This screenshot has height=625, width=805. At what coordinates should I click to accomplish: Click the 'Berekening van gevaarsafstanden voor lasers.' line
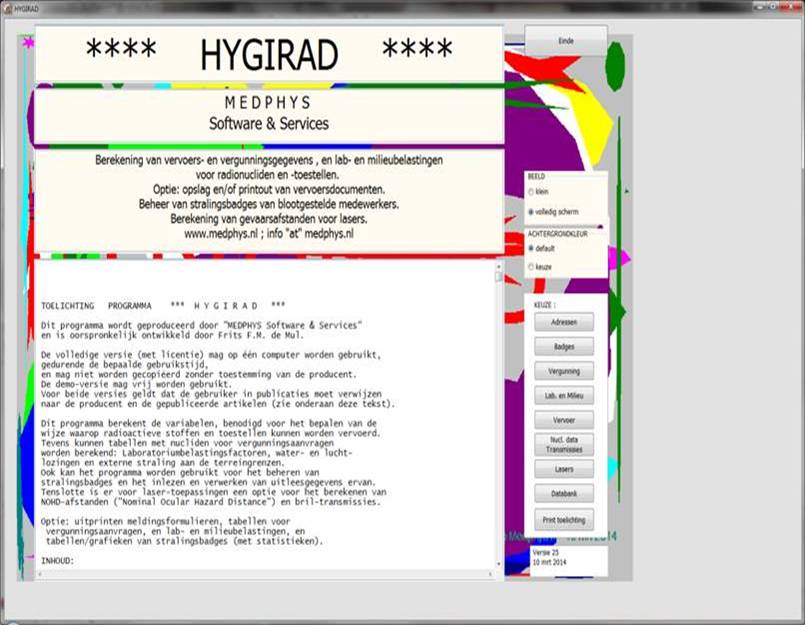click(269, 219)
